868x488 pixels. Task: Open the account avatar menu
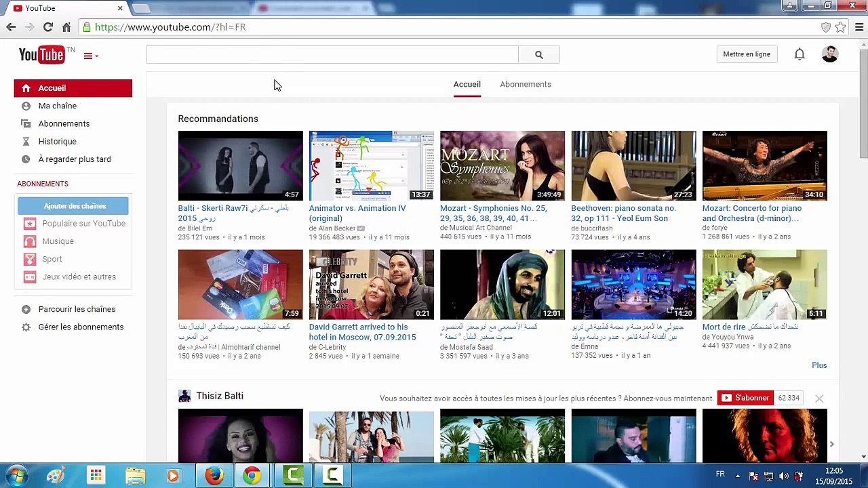pyautogui.click(x=830, y=54)
